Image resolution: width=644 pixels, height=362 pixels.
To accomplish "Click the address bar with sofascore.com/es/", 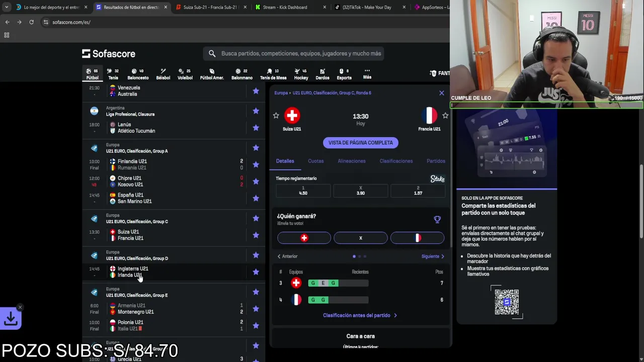I will coord(244,22).
